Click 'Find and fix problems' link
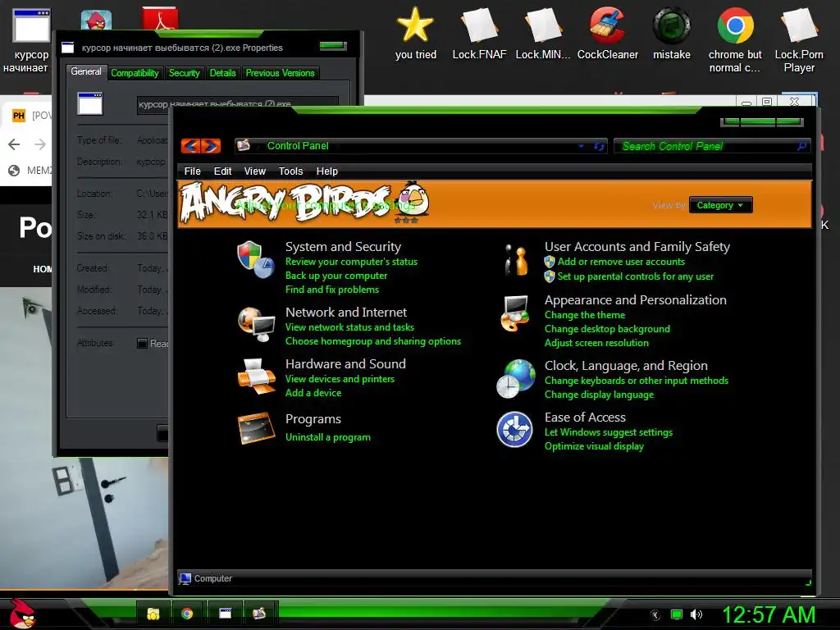This screenshot has width=840, height=630. click(x=331, y=290)
